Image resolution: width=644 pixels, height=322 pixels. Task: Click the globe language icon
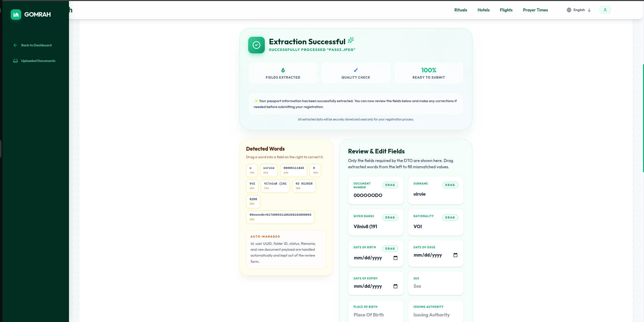[x=569, y=10]
